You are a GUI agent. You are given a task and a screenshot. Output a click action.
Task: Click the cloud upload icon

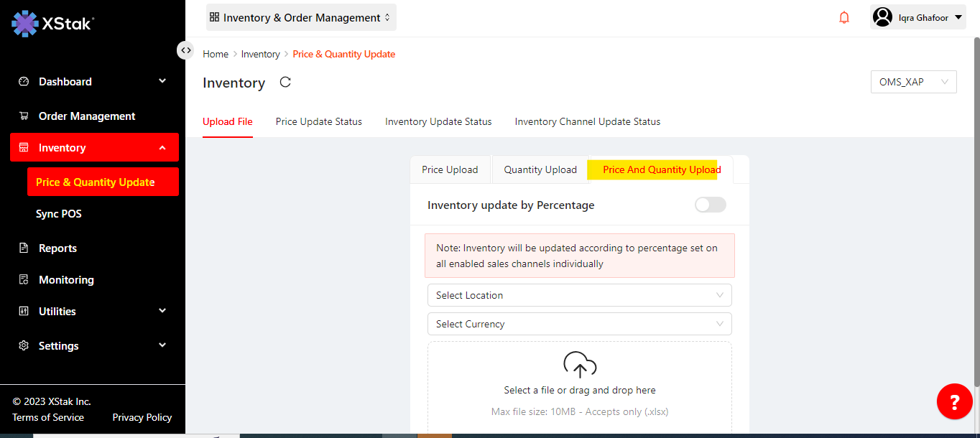[579, 365]
